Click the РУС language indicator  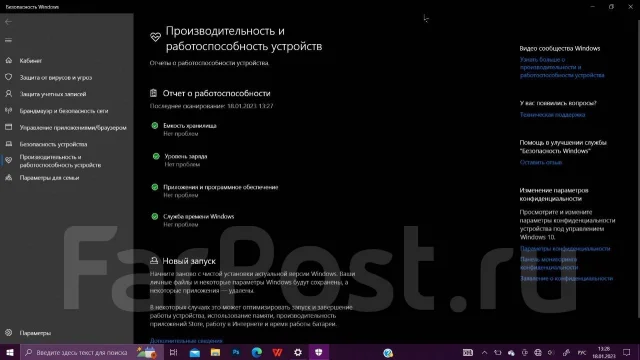(582, 353)
